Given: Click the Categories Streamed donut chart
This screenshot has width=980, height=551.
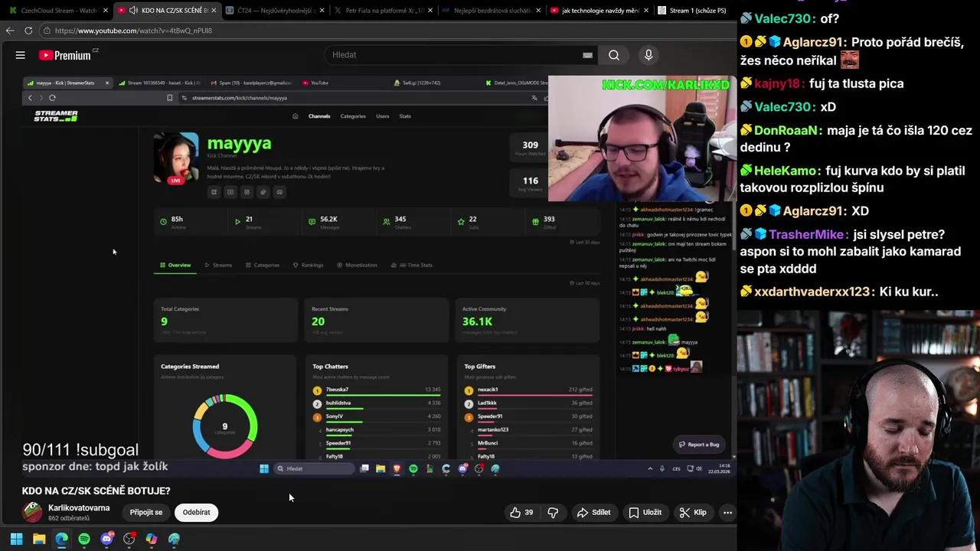Looking at the screenshot, I should pos(224,426).
